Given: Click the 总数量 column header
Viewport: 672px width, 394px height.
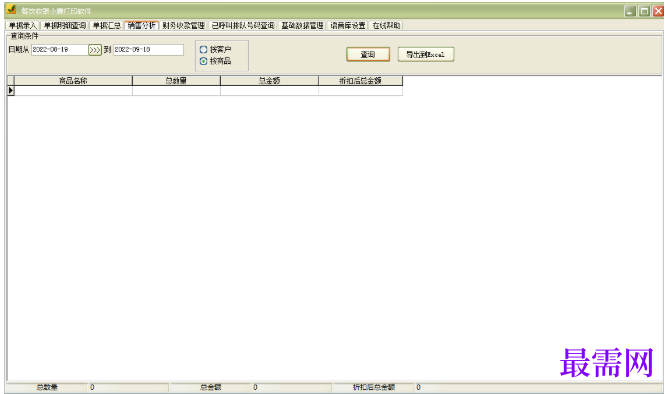Looking at the screenshot, I should pos(176,81).
